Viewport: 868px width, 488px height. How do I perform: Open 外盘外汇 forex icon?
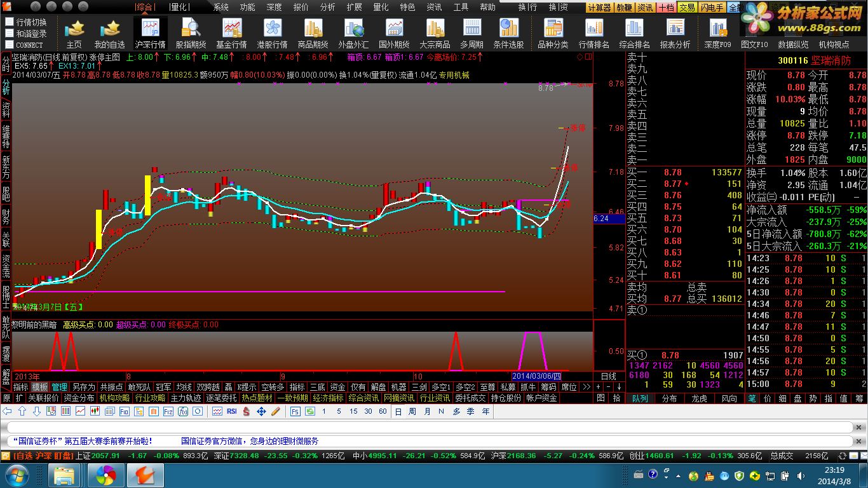(x=353, y=34)
